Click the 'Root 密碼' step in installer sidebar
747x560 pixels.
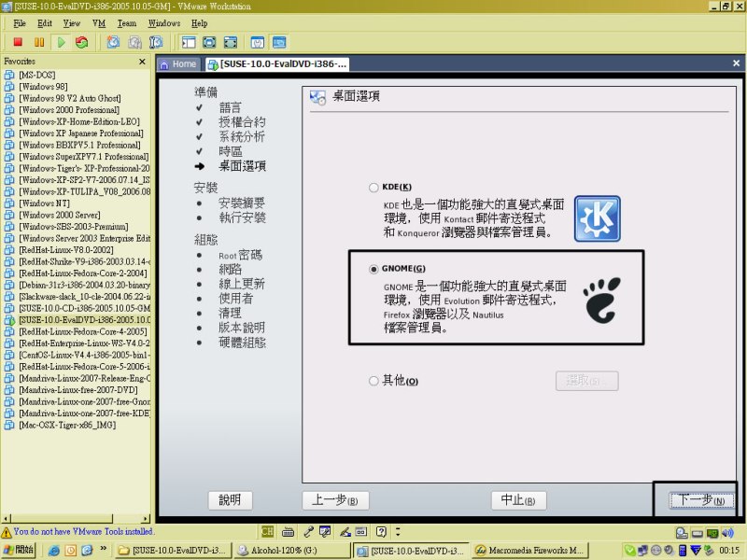tap(241, 255)
